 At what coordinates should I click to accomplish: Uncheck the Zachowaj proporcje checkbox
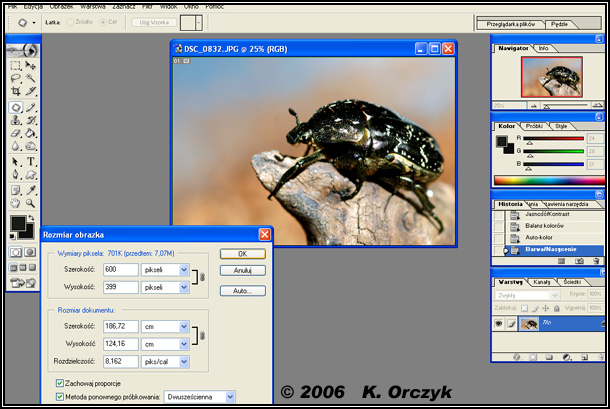tap(59, 382)
